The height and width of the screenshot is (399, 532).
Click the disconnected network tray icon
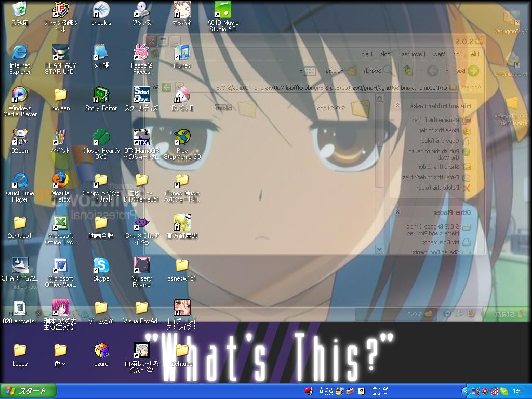[x=476, y=392]
